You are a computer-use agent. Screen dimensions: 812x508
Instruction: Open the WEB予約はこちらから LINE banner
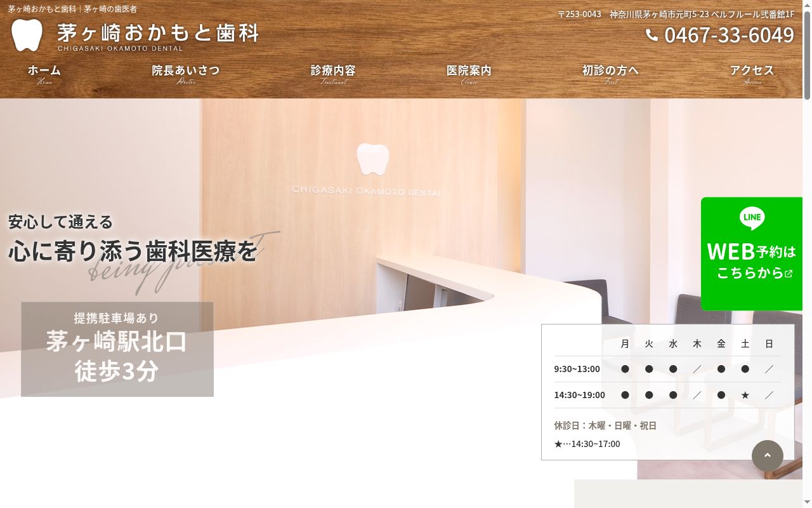coord(752,254)
